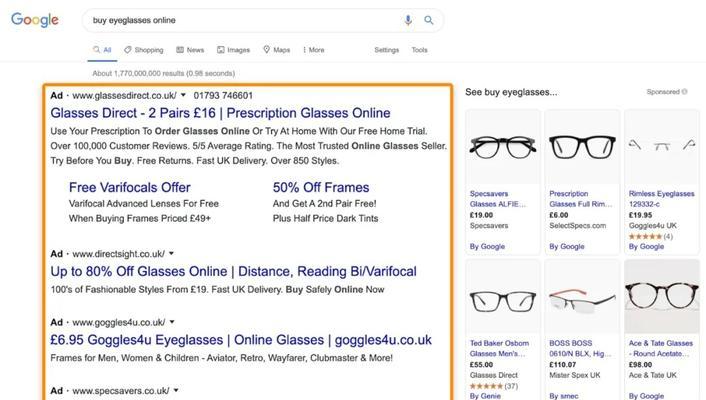Click the Sponsored info icon
This screenshot has height=400, width=706.
684,92
